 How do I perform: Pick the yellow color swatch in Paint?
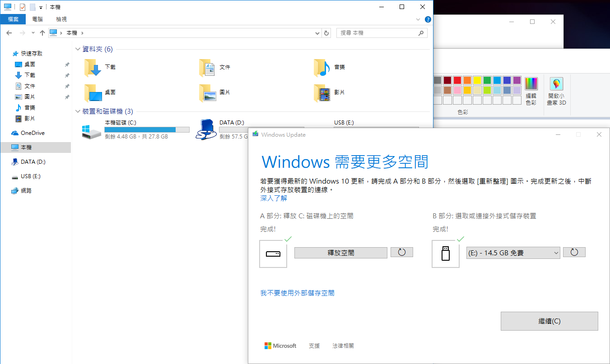click(x=477, y=80)
